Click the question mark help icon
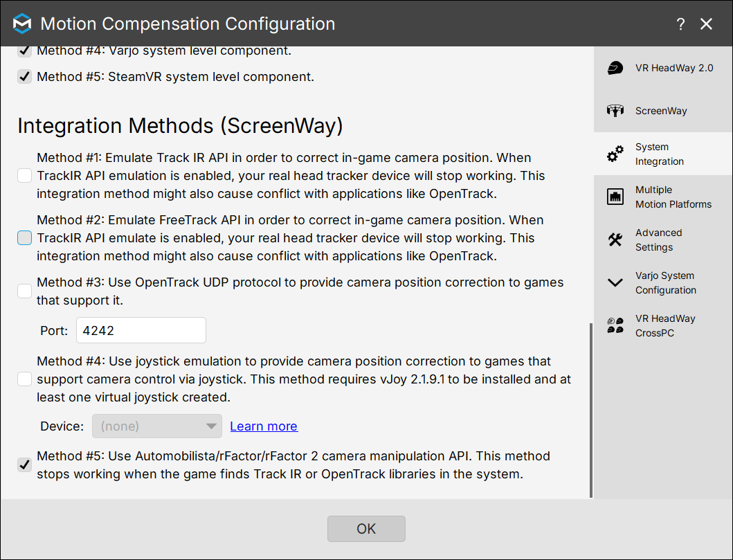 (x=680, y=24)
